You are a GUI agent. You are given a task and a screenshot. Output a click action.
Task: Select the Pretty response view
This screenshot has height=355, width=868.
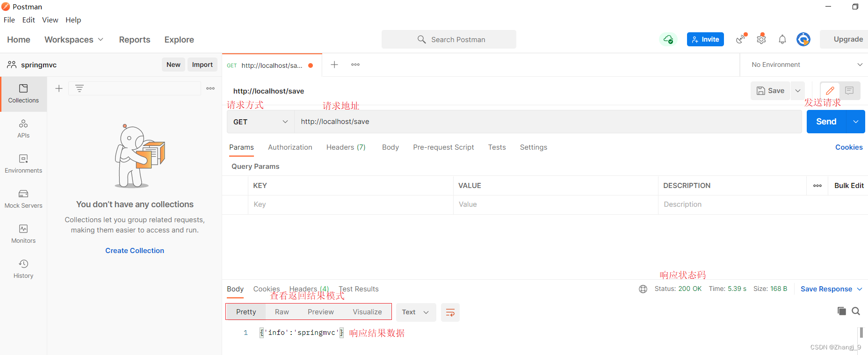coord(246,312)
